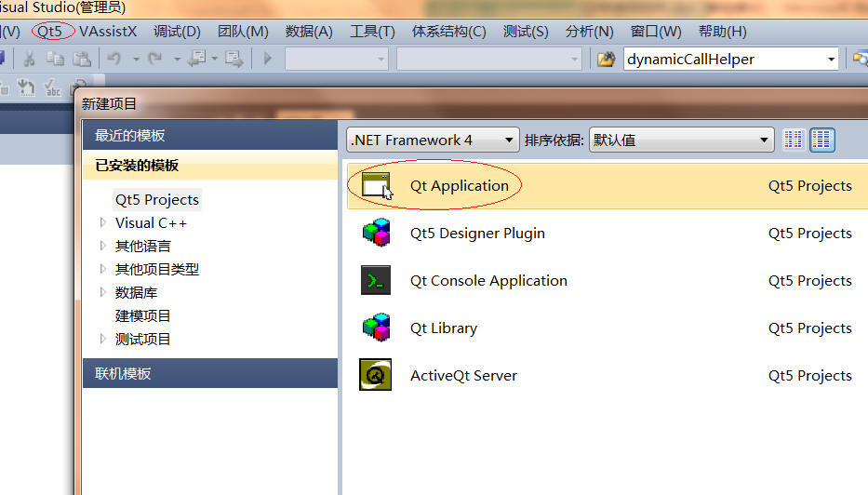Click the Paste clipboard toolbar icon

tap(82, 58)
